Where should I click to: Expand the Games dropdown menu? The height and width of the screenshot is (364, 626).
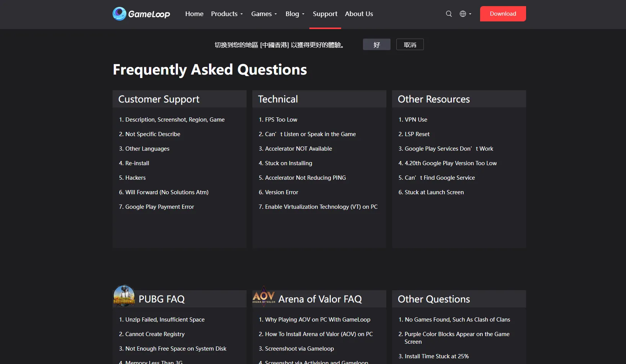pos(264,14)
